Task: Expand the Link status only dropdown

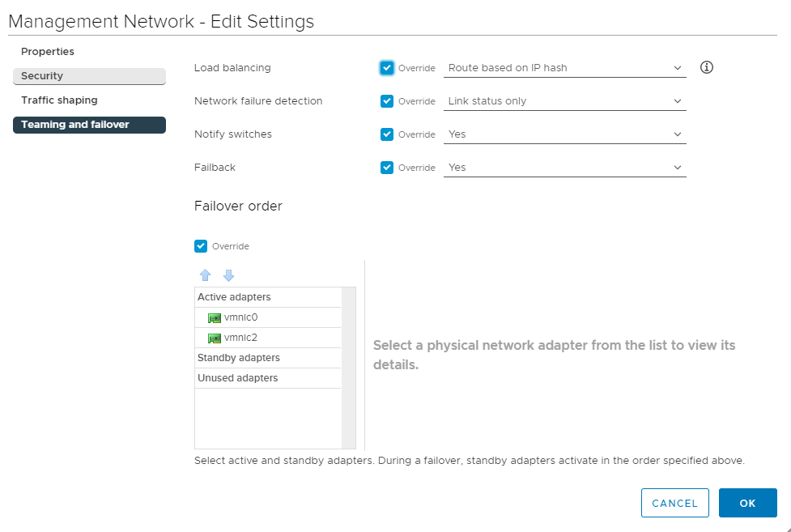Action: click(565, 101)
